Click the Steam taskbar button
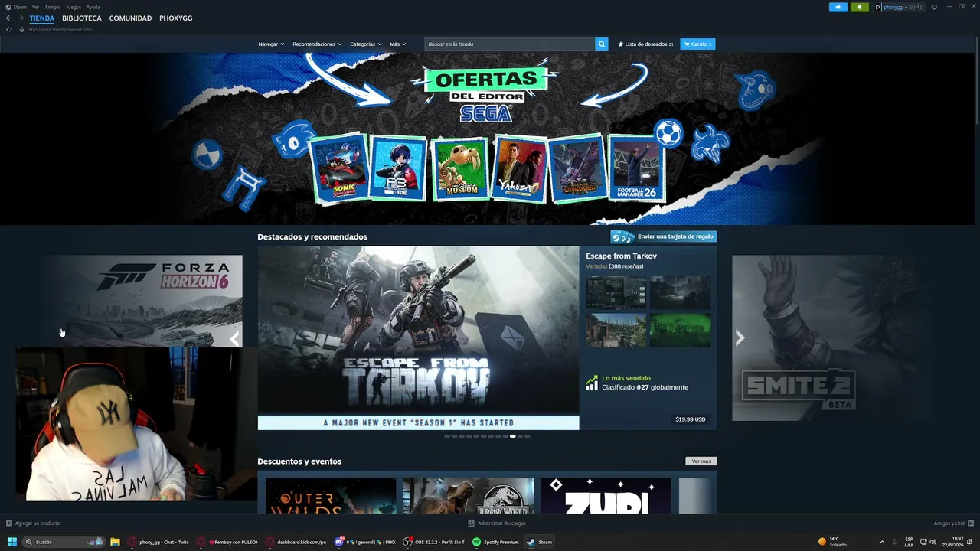The height and width of the screenshot is (551, 980). (x=540, y=542)
